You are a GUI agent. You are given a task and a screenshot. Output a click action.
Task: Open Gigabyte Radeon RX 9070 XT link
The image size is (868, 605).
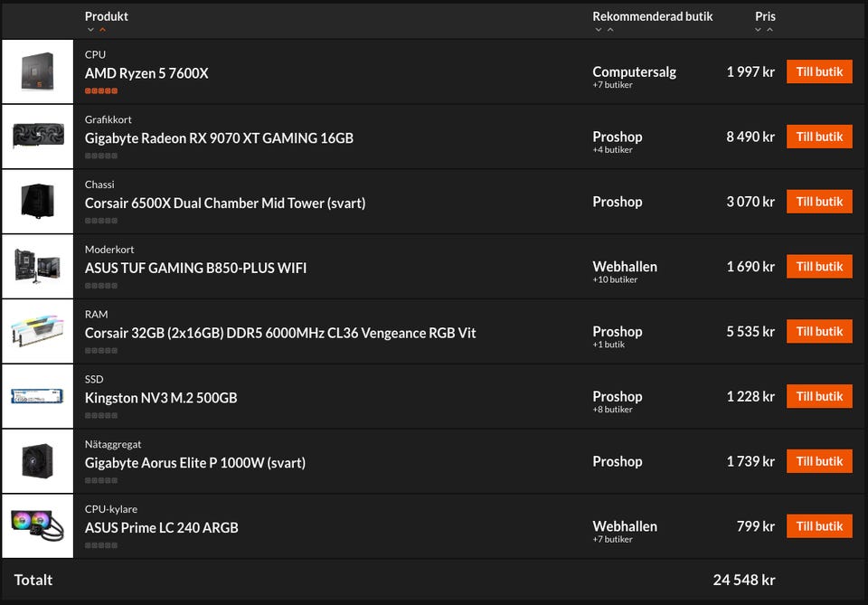pos(219,138)
